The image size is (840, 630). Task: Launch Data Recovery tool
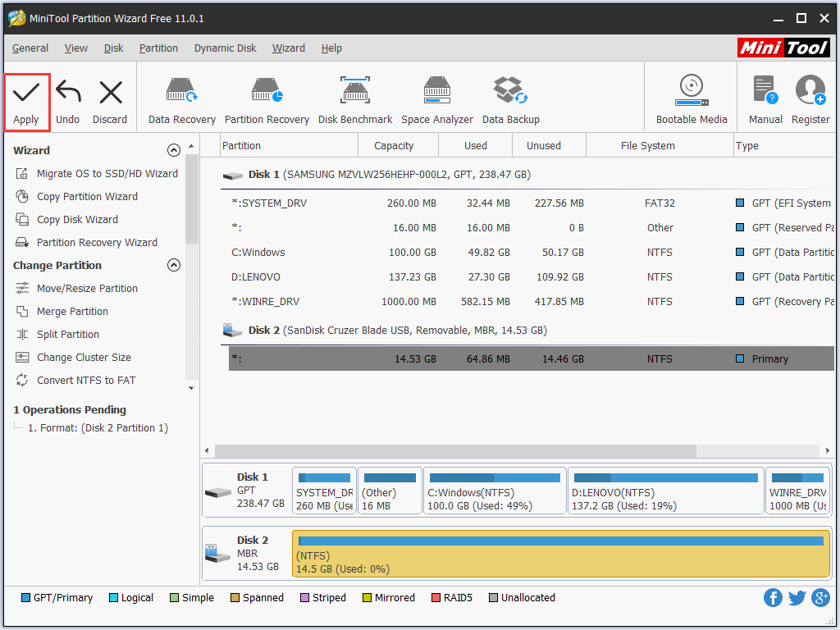[x=181, y=101]
